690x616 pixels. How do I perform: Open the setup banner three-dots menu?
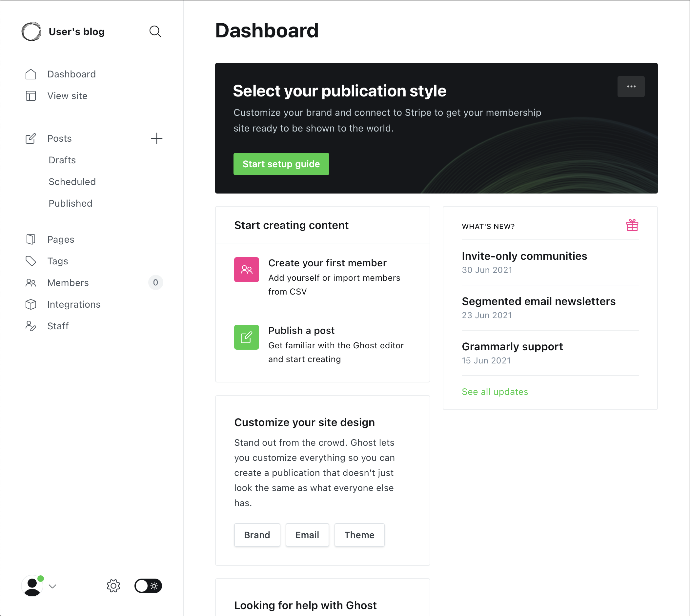pos(631,87)
